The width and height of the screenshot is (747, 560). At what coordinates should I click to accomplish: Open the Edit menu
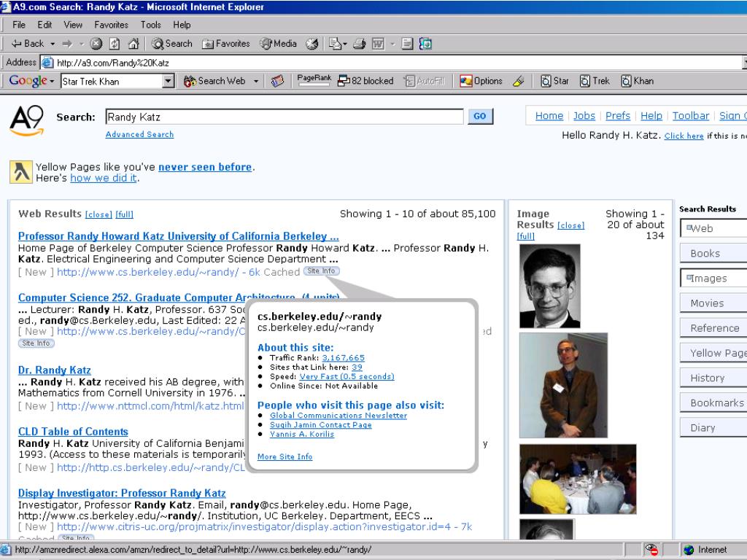click(44, 25)
